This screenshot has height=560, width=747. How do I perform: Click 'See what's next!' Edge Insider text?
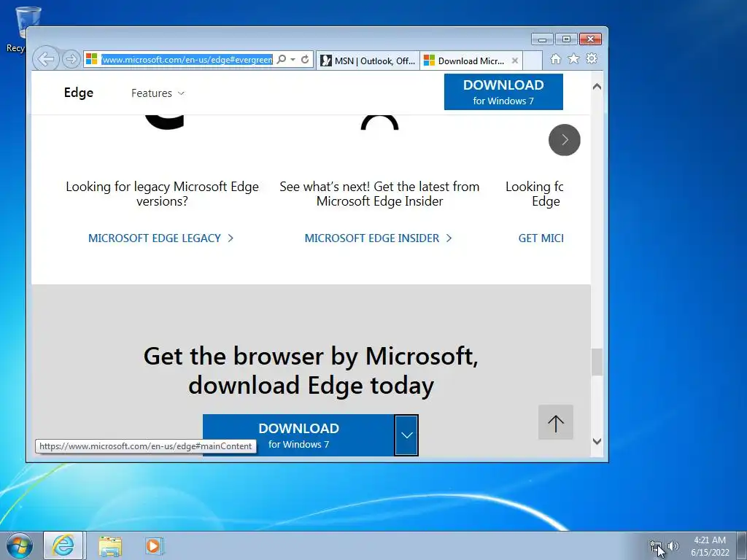[x=379, y=194]
